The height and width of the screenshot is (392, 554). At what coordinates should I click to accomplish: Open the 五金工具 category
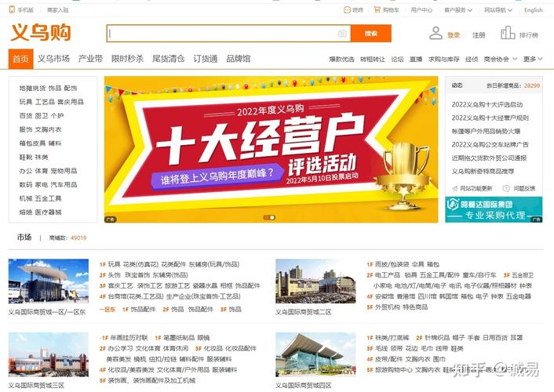(x=48, y=198)
